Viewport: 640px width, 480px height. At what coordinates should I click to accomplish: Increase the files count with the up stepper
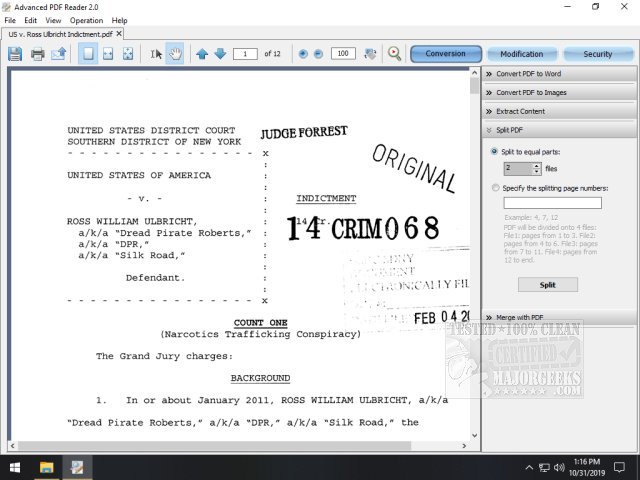(x=537, y=165)
